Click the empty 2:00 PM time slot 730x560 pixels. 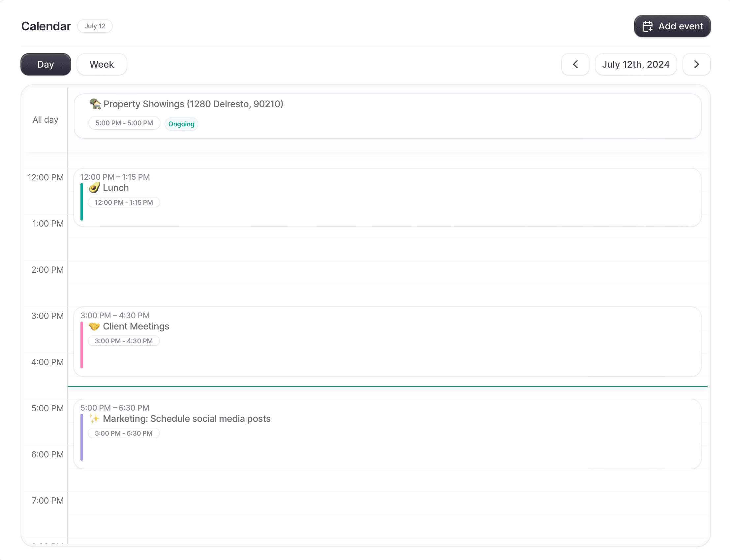point(387,272)
